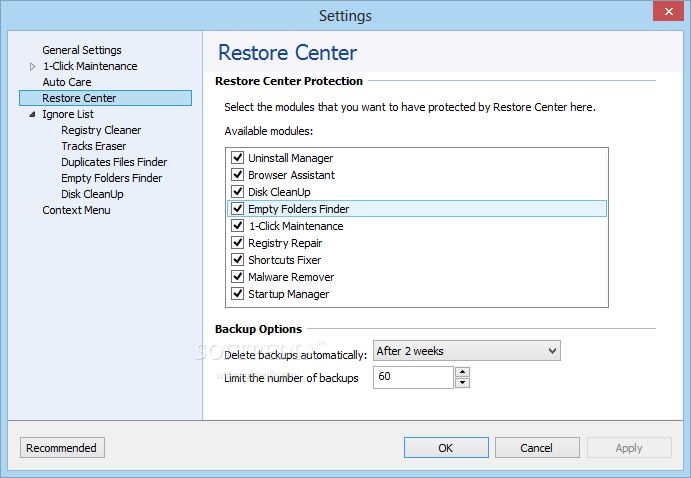691x478 pixels.
Task: Click the Recommended button
Action: tap(62, 448)
